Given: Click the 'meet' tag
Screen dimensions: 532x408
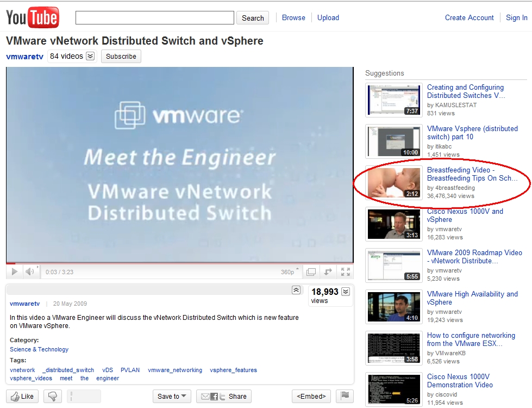Looking at the screenshot, I should click(66, 378).
